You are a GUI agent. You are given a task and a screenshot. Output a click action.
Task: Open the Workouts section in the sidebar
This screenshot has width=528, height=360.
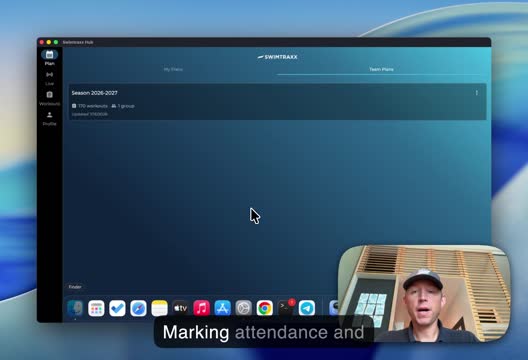(x=50, y=98)
